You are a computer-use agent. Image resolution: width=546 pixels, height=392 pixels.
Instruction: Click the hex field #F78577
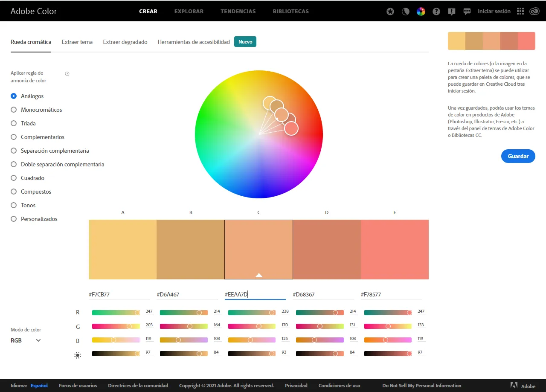pyautogui.click(x=391, y=294)
